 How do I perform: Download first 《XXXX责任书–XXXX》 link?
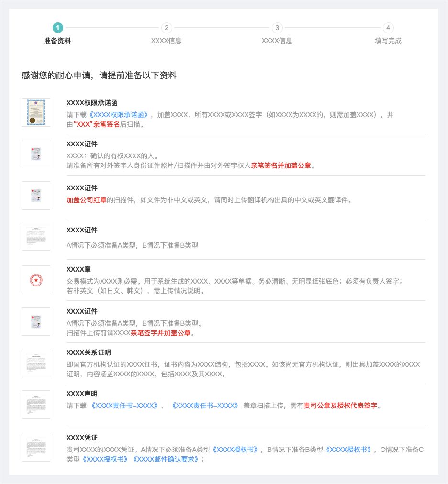tap(124, 406)
